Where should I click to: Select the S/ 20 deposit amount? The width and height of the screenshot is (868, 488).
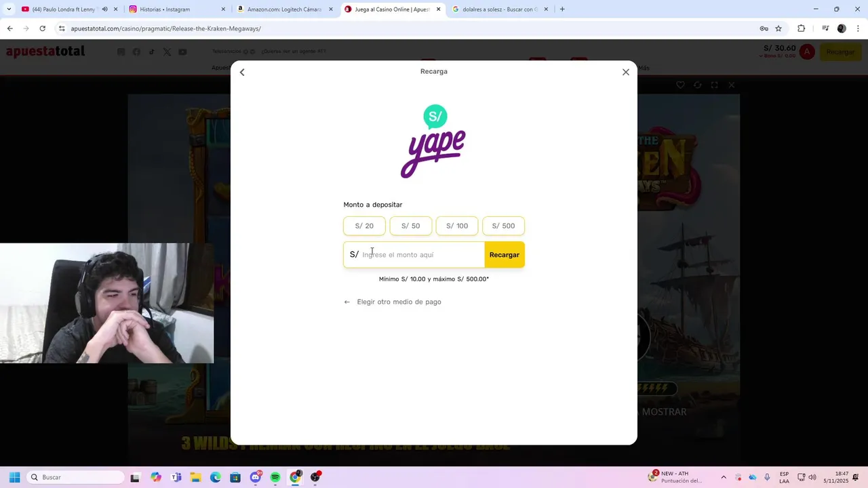364,226
